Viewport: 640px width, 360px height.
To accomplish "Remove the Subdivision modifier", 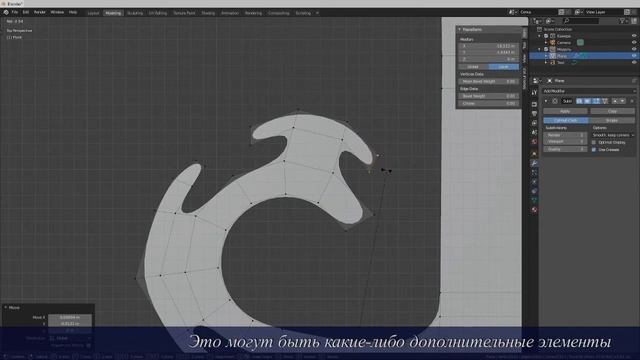I will click(x=632, y=101).
